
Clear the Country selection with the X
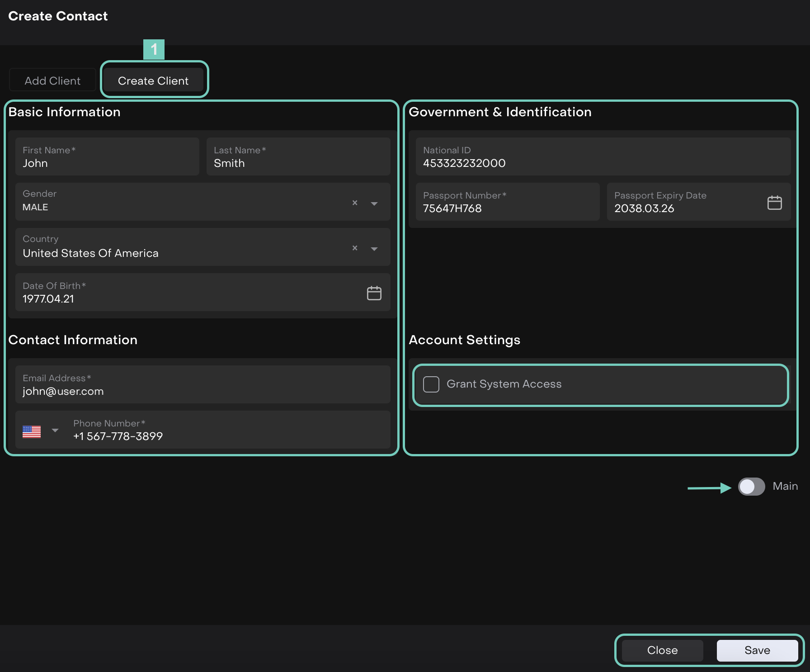pyautogui.click(x=355, y=248)
